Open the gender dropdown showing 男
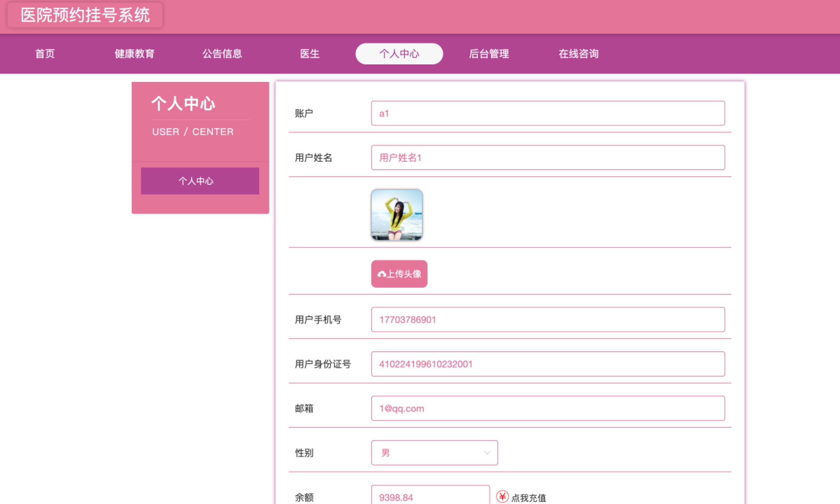The height and width of the screenshot is (504, 840). pyautogui.click(x=434, y=453)
